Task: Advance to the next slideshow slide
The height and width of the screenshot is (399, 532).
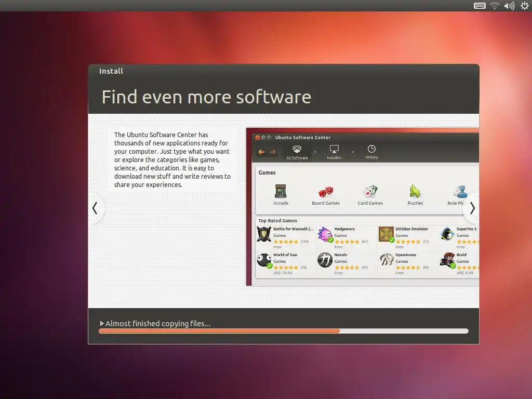Action: (472, 208)
